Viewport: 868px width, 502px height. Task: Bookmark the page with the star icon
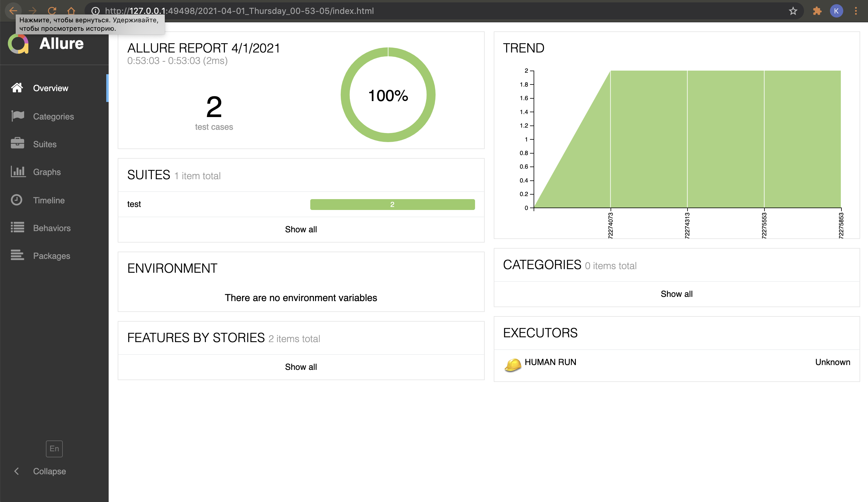(x=793, y=11)
